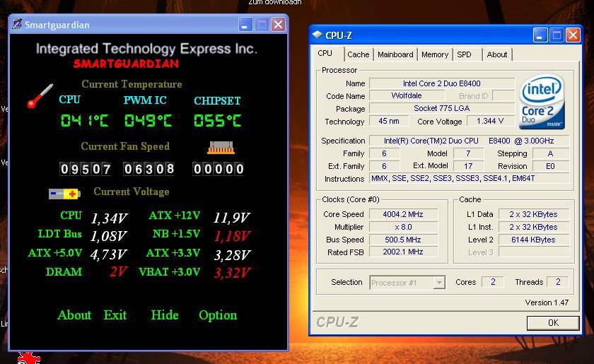Viewport: 594px width, 364px height.
Task: Minimize the CPU-Z window
Action: tap(540, 35)
